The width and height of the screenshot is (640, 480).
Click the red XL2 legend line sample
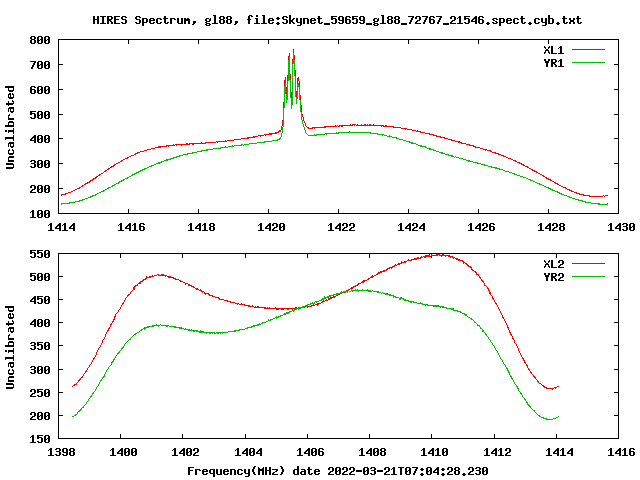click(x=588, y=264)
